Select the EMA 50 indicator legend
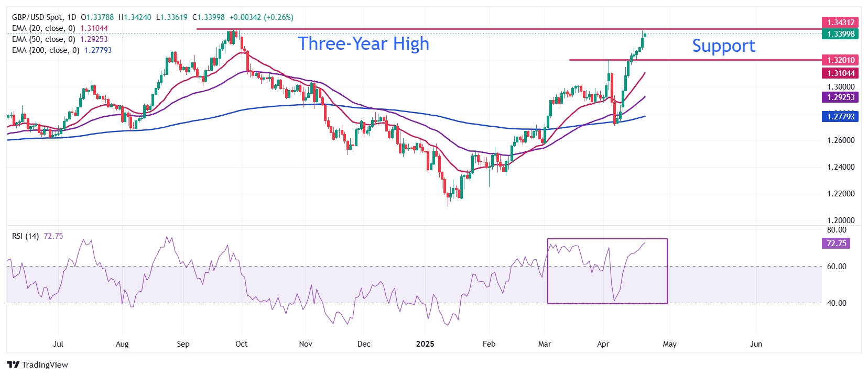This screenshot has height=376, width=868. (x=44, y=39)
